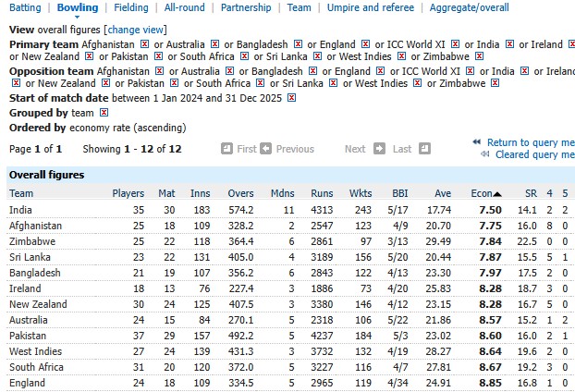
Task: Sort by the Runs column header
Action: click(322, 193)
